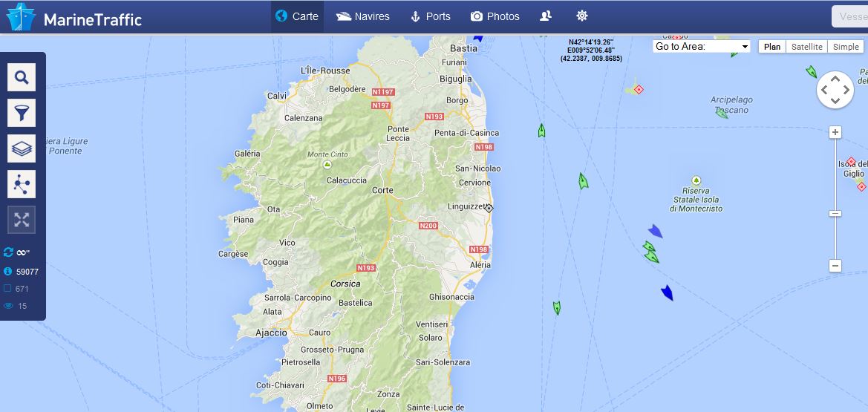868x412 pixels.
Task: Tick the checkbox beside 671
Action: tap(7, 289)
